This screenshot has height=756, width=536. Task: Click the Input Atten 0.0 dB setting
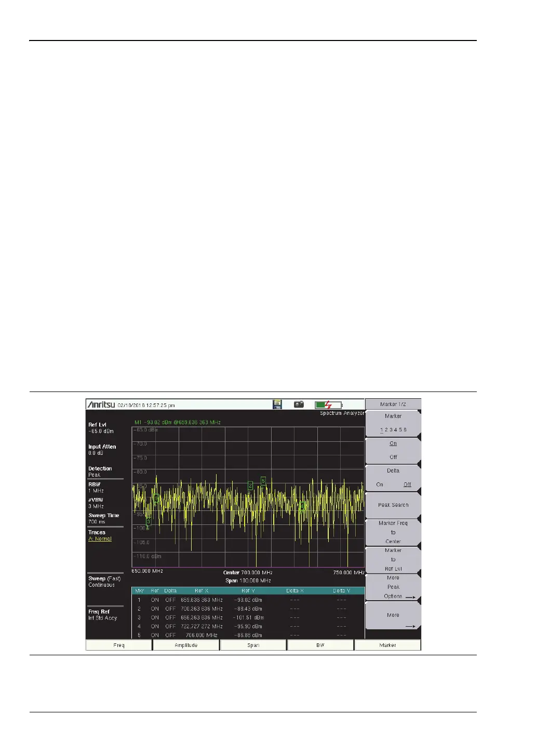click(x=102, y=450)
